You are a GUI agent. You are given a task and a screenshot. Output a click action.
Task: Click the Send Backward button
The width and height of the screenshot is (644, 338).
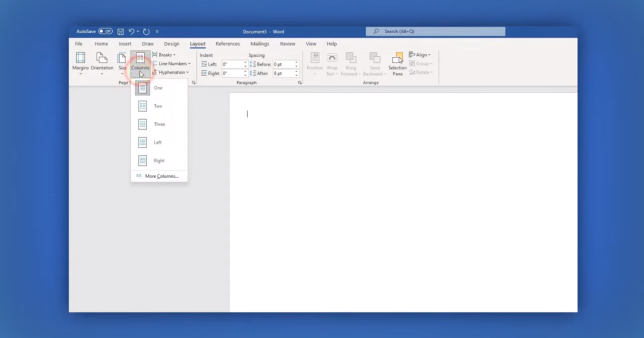(375, 63)
